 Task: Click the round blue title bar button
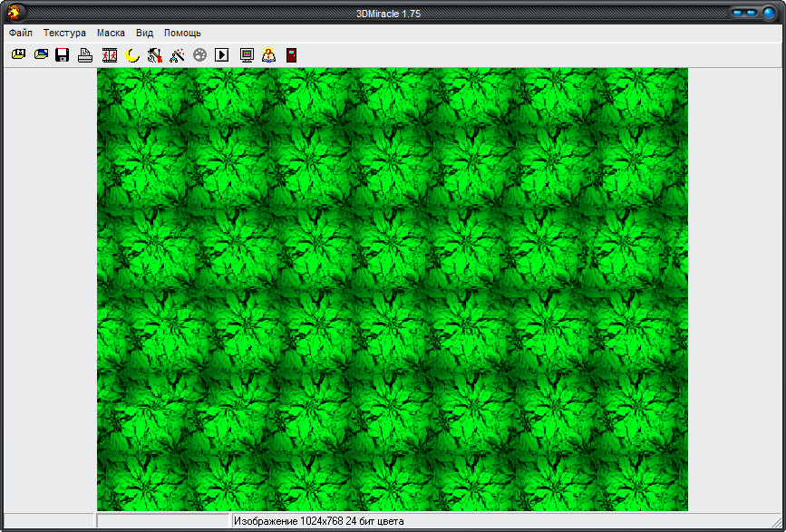point(767,13)
